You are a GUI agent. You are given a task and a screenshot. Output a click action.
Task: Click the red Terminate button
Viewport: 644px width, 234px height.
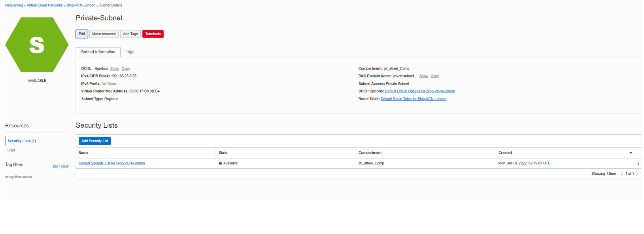coord(153,34)
